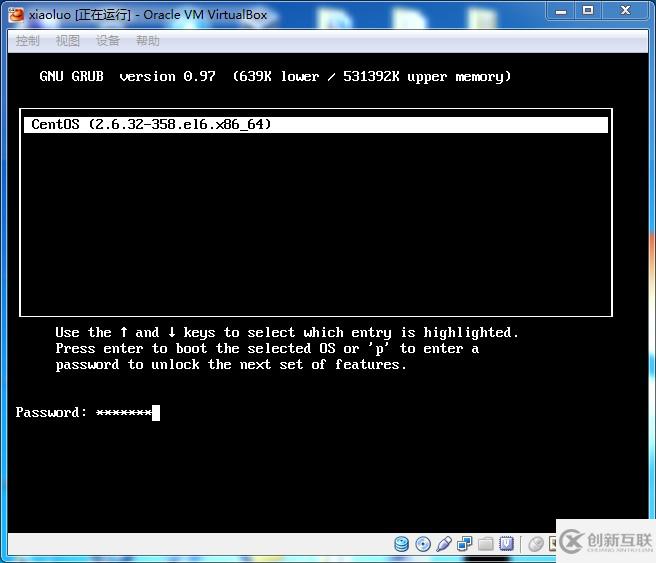Screen dimensions: 656x563
Task: Click the shared folders status icon
Action: 486,544
